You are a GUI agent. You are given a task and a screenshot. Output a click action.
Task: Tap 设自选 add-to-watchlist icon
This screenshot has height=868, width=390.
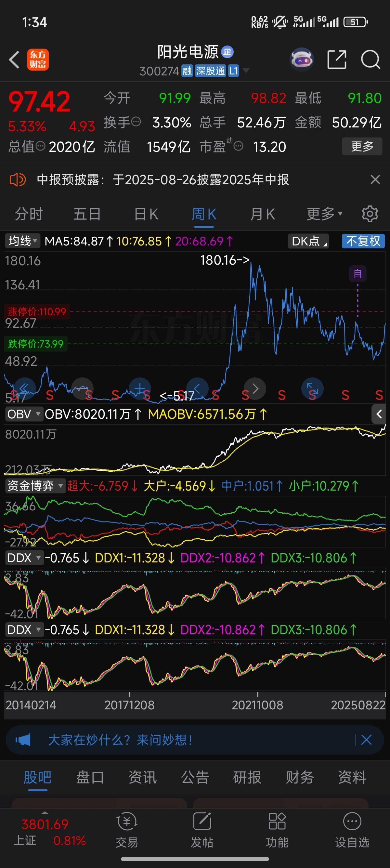(352, 830)
